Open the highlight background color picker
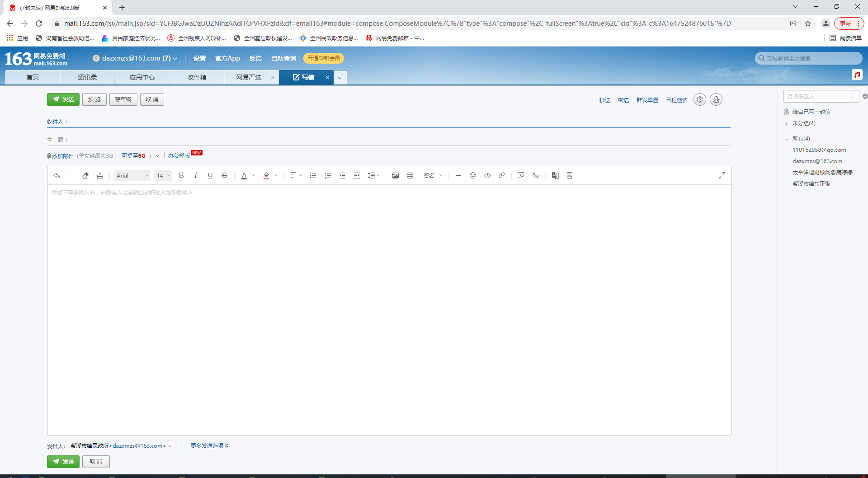Viewport: 868px width, 478px height. click(276, 176)
